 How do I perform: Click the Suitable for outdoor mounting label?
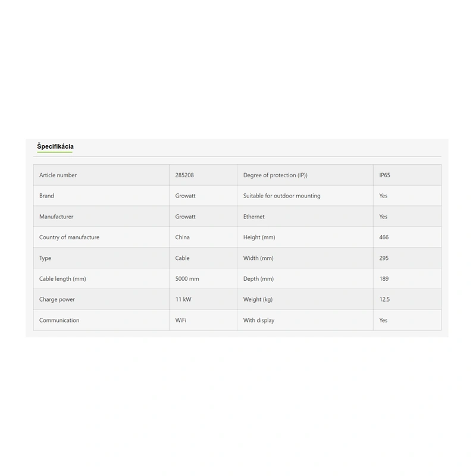[x=282, y=196]
